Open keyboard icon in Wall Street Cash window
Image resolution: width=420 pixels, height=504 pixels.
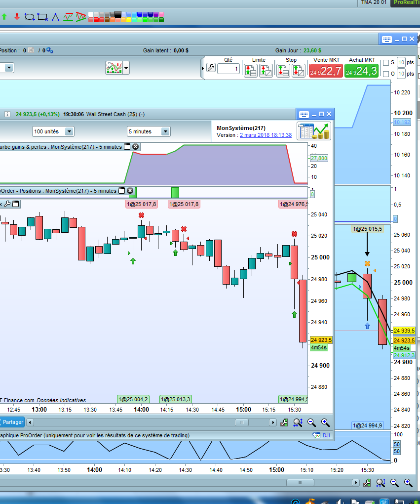coord(304,114)
